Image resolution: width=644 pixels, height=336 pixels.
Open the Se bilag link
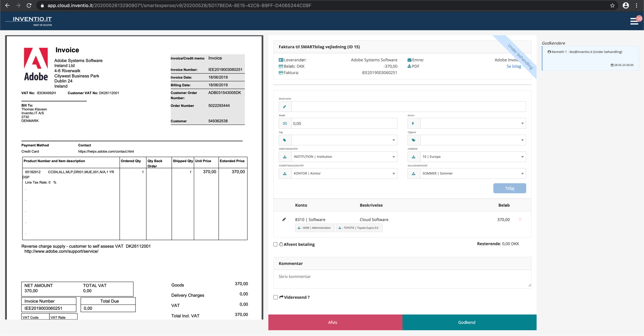coord(514,66)
